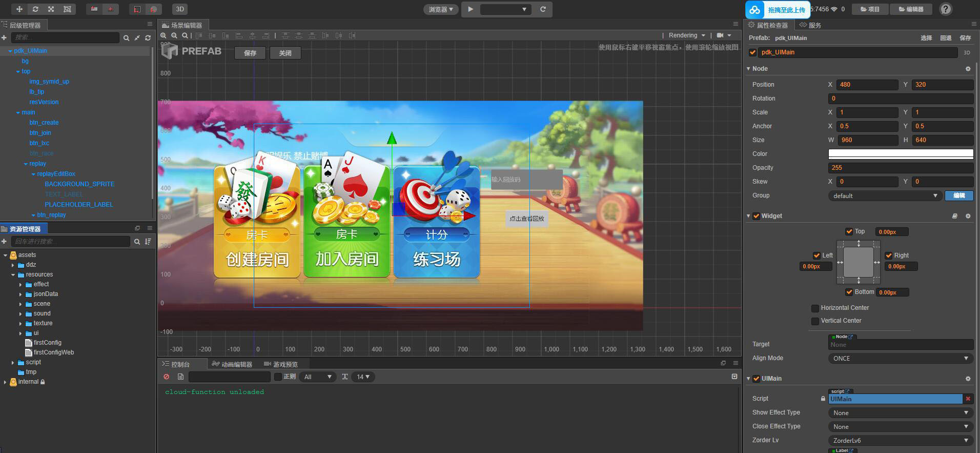The image size is (980, 453).
Task: Switch to the 动画编辑器 tab
Action: 232,364
